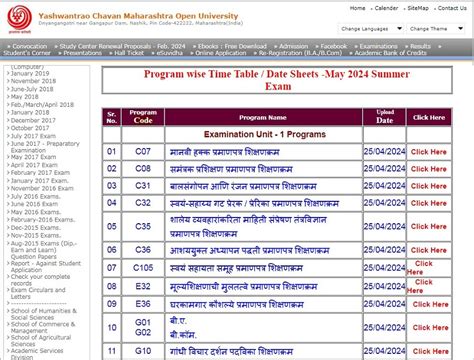Open May 2018 sidebar link
Screen dimensions: 474x360
pos(25,97)
